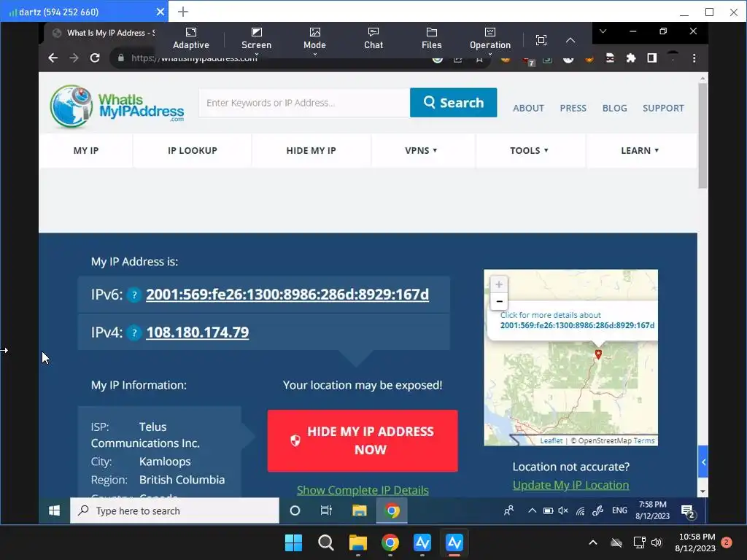Open local File Explorer taskbar icon
The height and width of the screenshot is (560, 747).
click(x=357, y=542)
